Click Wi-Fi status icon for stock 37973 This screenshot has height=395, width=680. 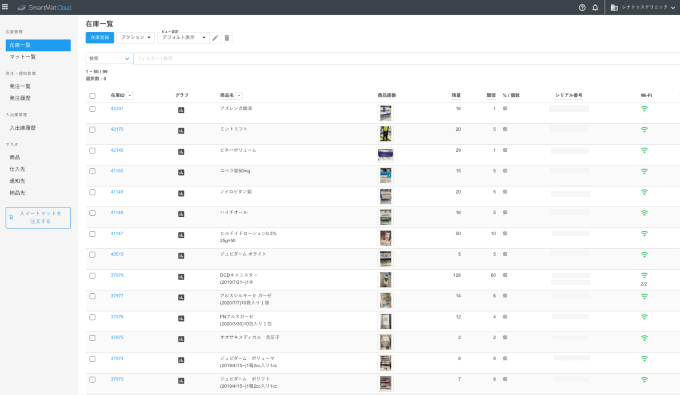point(644,379)
